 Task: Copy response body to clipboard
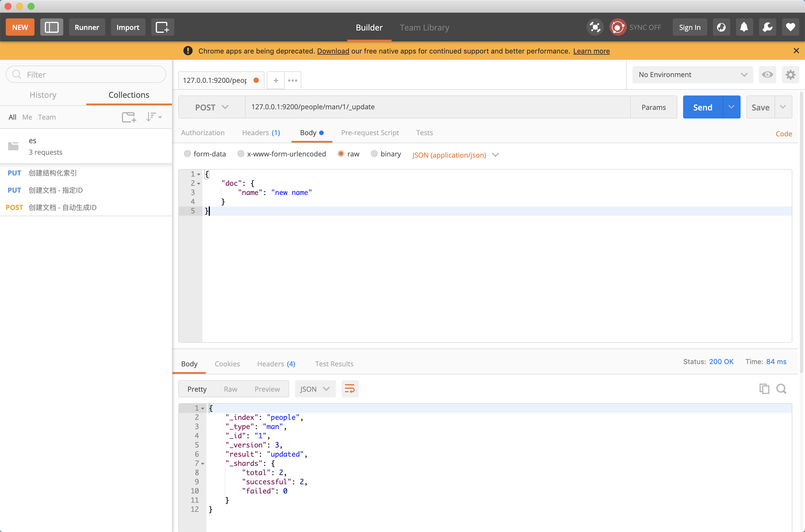pos(764,389)
